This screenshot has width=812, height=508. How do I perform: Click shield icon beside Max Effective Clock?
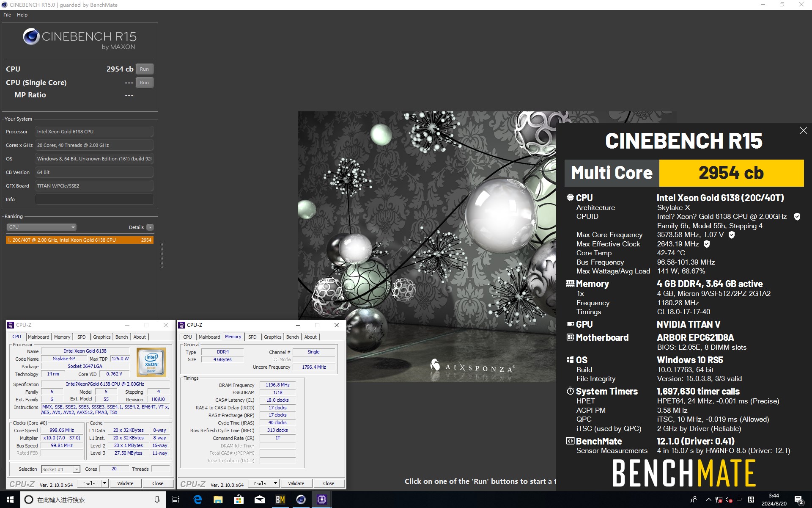[707, 244]
